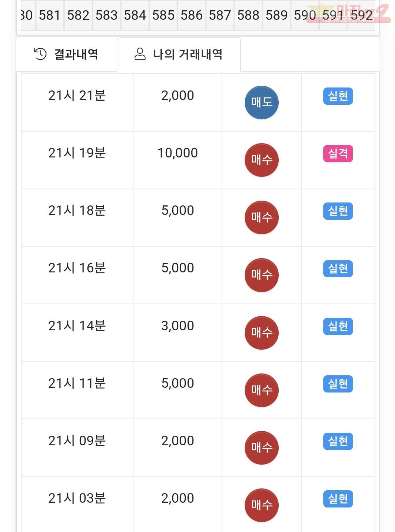This screenshot has height=532, width=395.
Task: Click the 실현 badge in 21시 18분 row
Action: coord(338,211)
